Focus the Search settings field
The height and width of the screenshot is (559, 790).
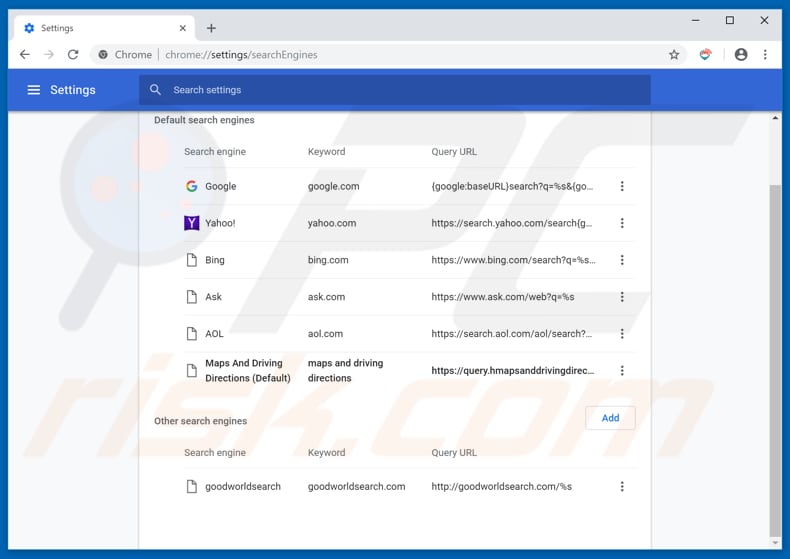point(394,90)
